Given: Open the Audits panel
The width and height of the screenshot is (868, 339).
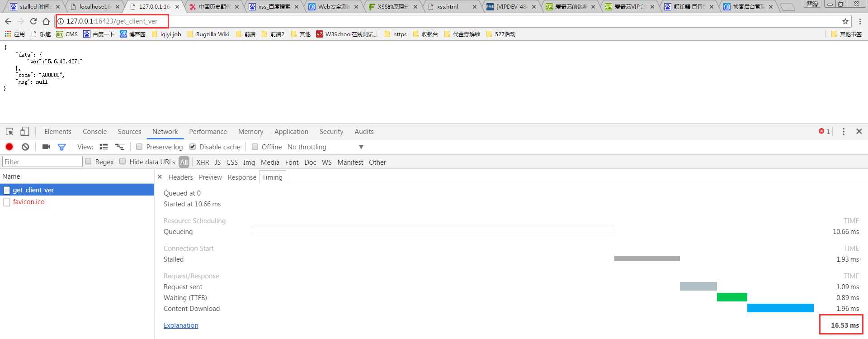Looking at the screenshot, I should [364, 132].
